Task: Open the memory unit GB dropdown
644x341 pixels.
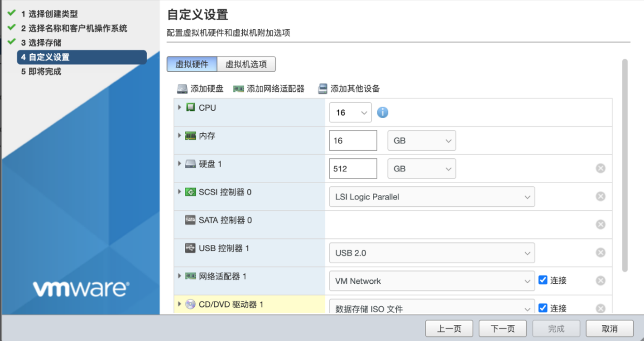Action: pyautogui.click(x=421, y=140)
